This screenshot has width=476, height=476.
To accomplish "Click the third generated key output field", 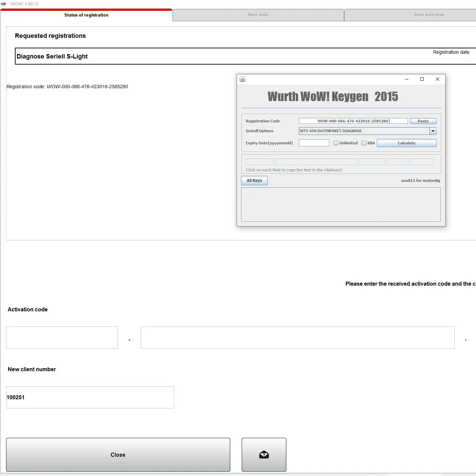I will pos(371,162).
